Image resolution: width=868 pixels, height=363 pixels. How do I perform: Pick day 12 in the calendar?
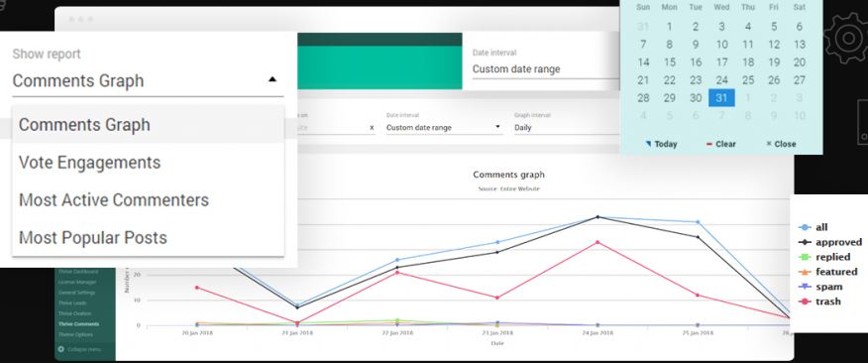coord(774,45)
